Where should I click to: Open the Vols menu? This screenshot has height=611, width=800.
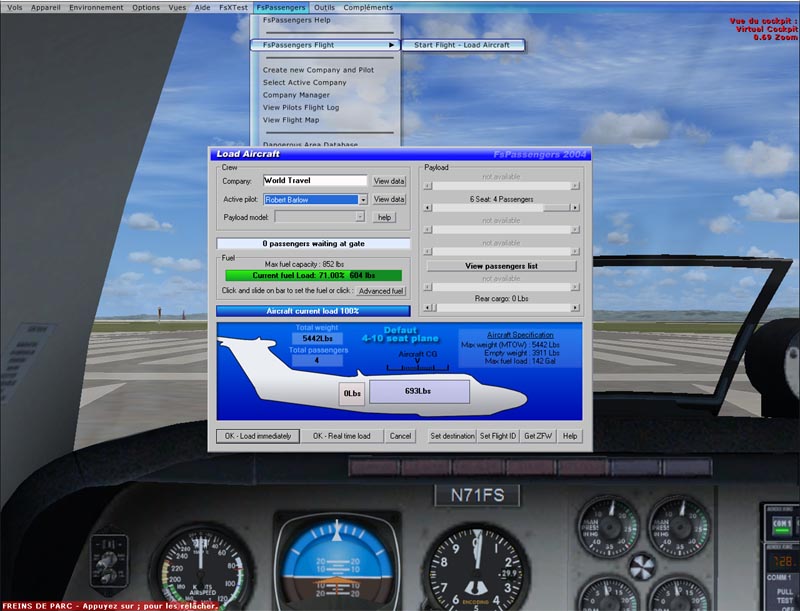tap(14, 8)
